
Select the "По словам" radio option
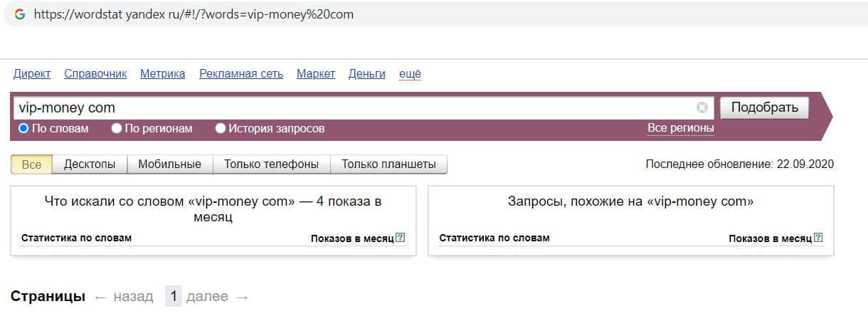(23, 129)
